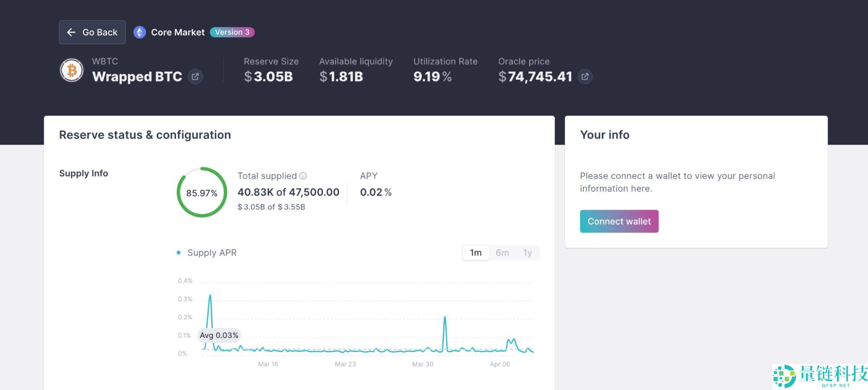Viewport: 868px width, 390px height.
Task: Switch the chart range to 1y
Action: pos(527,253)
